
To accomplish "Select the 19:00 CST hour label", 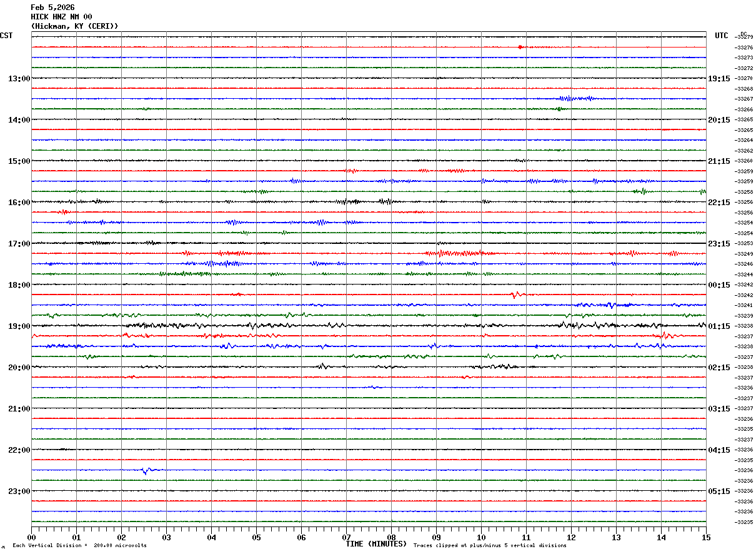I will point(19,326).
